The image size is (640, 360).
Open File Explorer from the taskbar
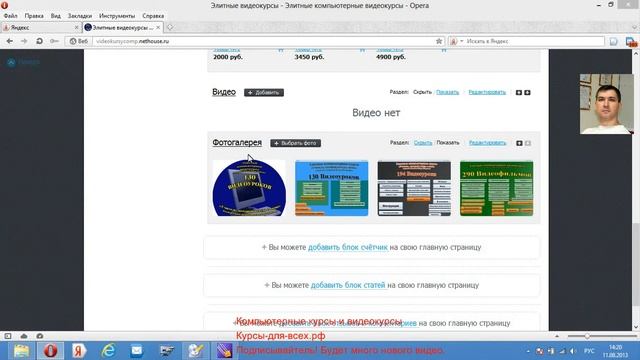[x=21, y=351]
